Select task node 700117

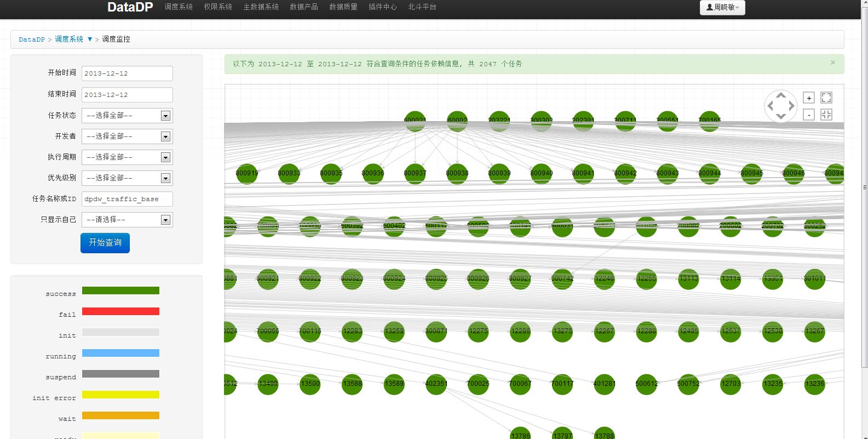click(562, 384)
